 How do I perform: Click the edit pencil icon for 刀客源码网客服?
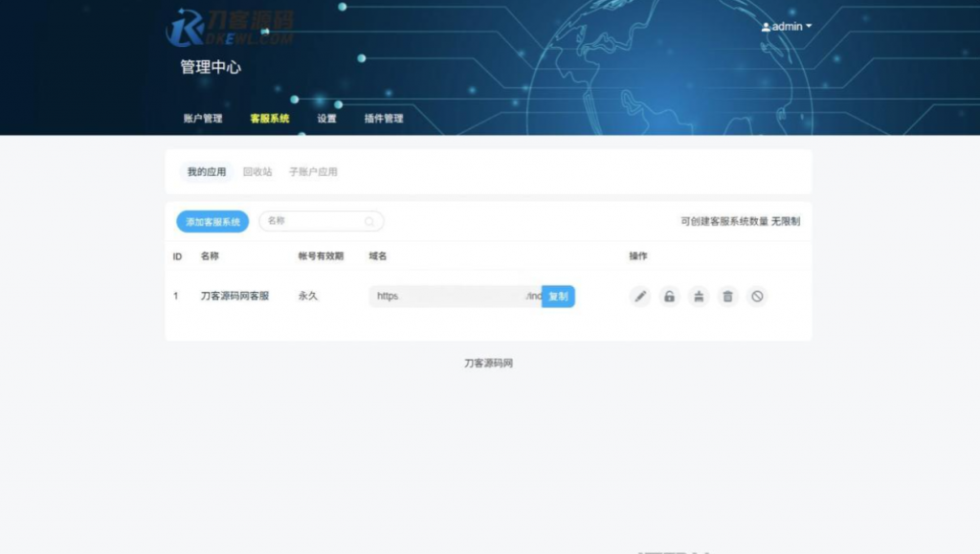coord(640,297)
